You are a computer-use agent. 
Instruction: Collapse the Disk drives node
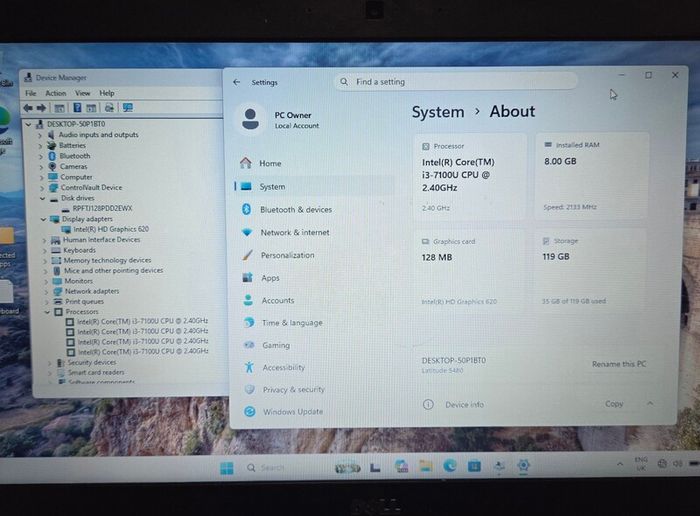(x=43, y=198)
